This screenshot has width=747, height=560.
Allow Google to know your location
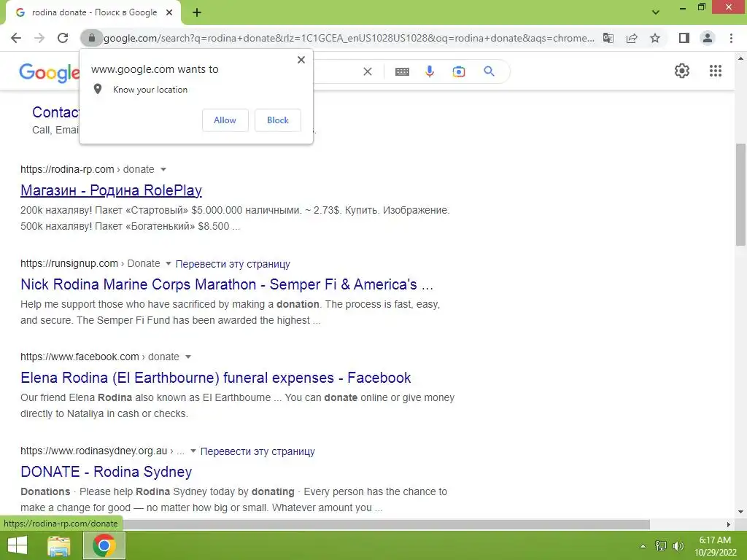point(225,120)
